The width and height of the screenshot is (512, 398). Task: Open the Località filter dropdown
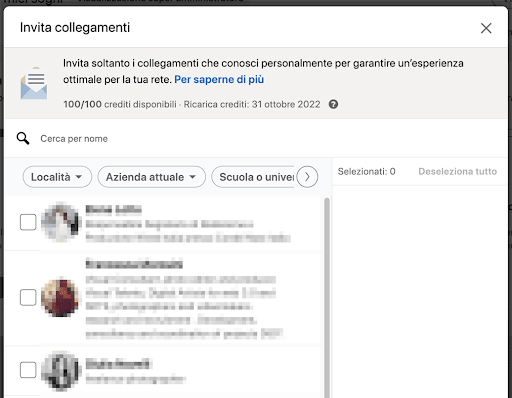coord(57,177)
